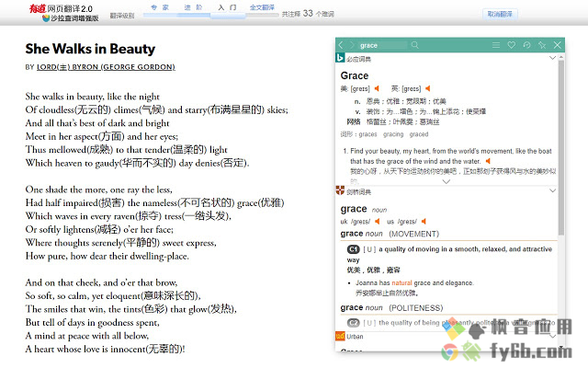This screenshot has height=368, width=588.
Task: Play the American pronunciation of Grace in Bing
Action: [377, 88]
